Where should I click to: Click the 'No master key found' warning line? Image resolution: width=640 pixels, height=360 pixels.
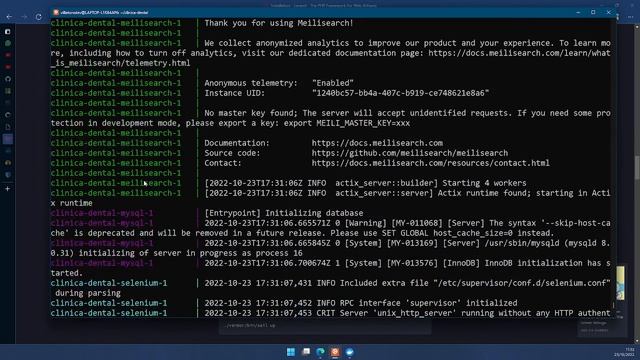[407, 113]
